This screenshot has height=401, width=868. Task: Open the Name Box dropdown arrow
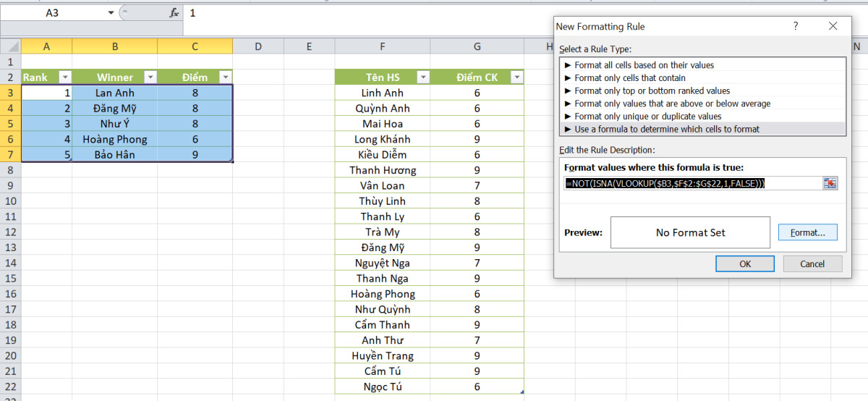[111, 13]
